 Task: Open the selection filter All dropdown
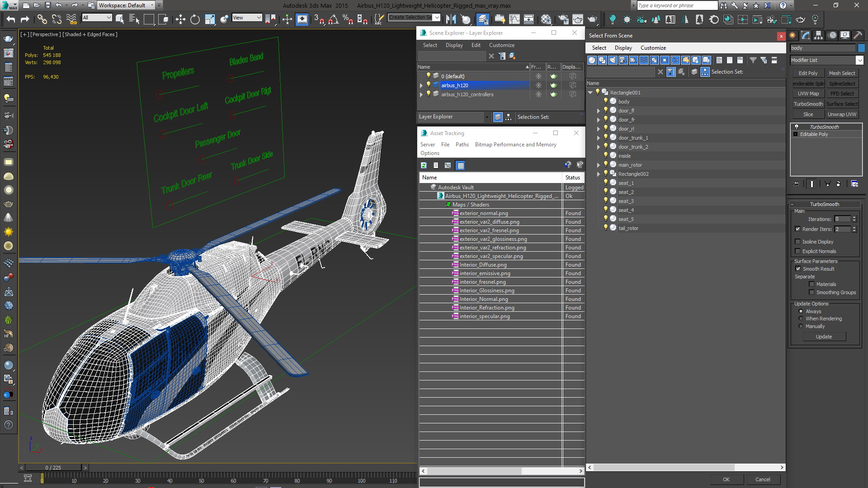(x=97, y=18)
